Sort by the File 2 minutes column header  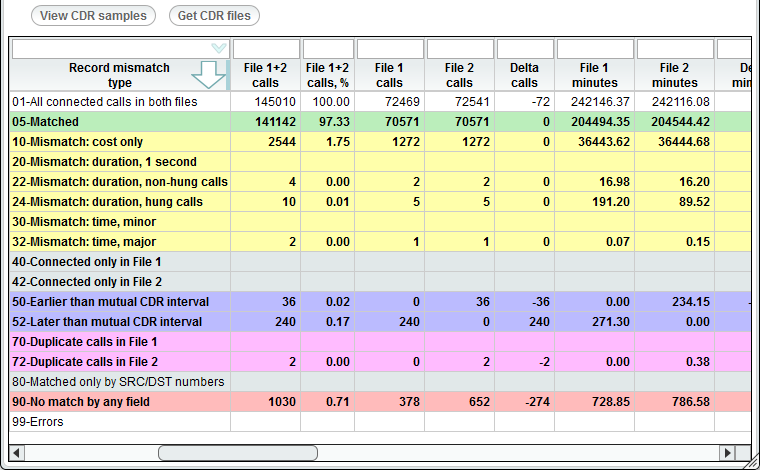click(x=674, y=75)
